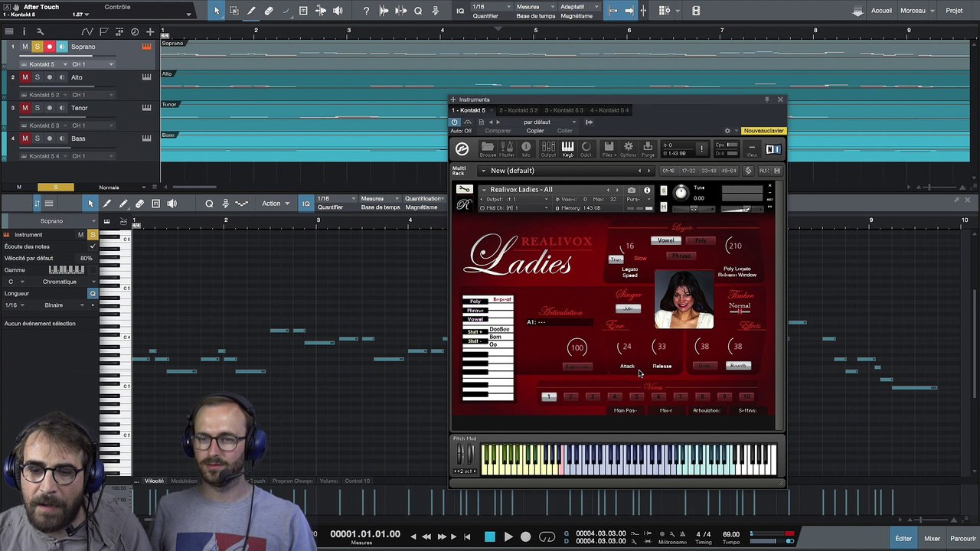980x551 pixels.
Task: Click the Kontakt Purge icon
Action: click(648, 148)
